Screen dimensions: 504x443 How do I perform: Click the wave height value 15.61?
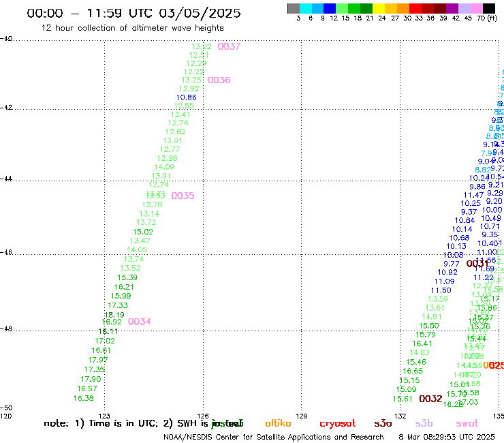pos(403,399)
